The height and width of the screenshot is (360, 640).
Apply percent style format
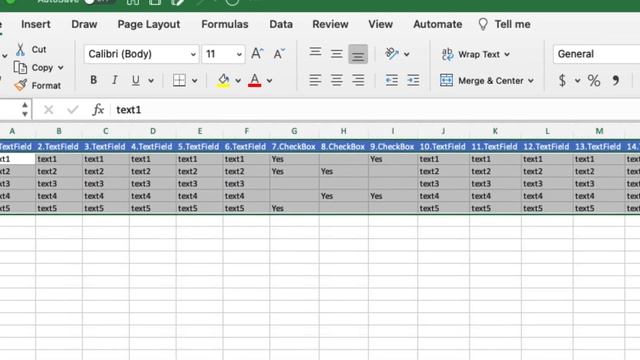(x=594, y=80)
